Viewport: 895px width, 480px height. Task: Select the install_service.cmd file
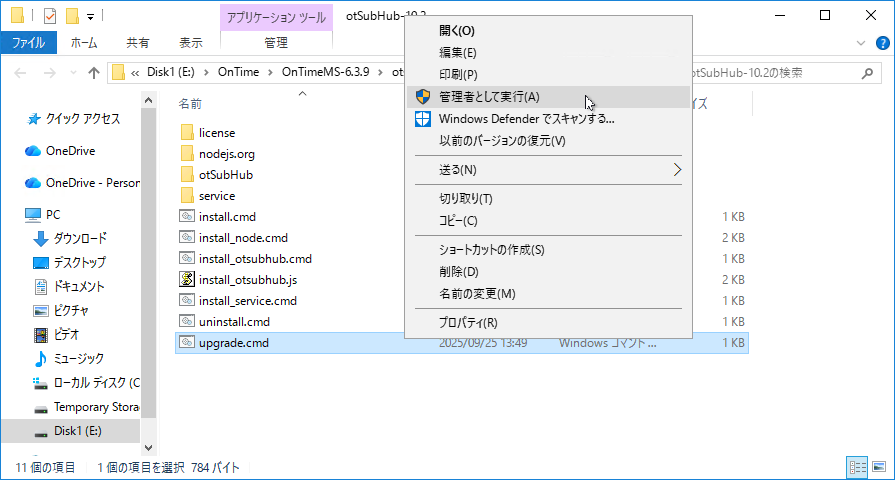(248, 301)
